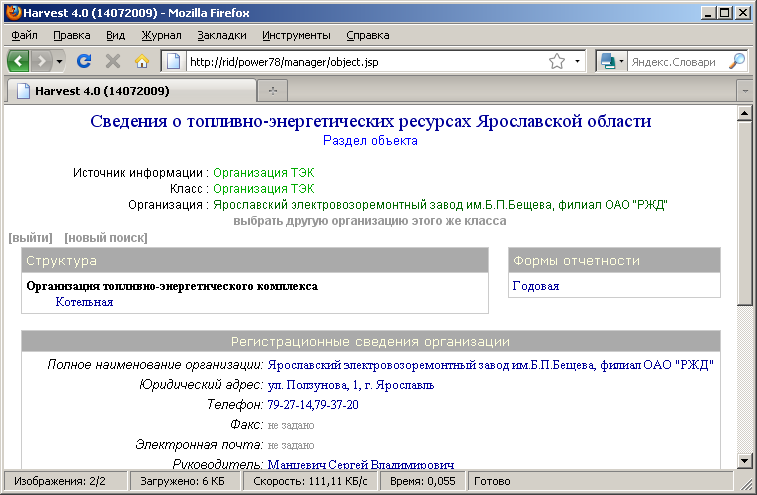
Task: Bookmark this page with the star icon
Action: click(x=557, y=61)
